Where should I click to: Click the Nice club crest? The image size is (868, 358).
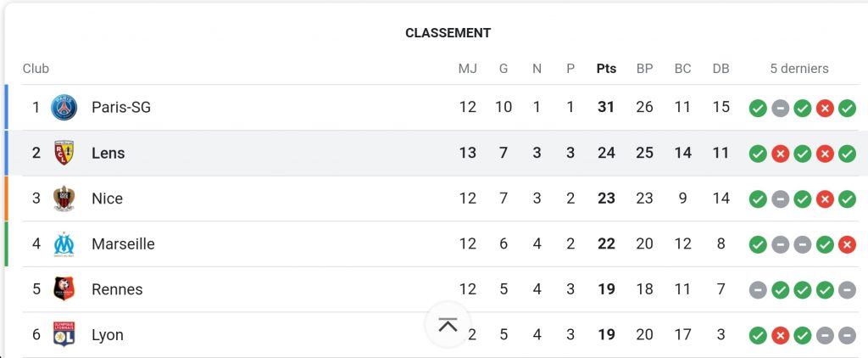click(x=64, y=199)
